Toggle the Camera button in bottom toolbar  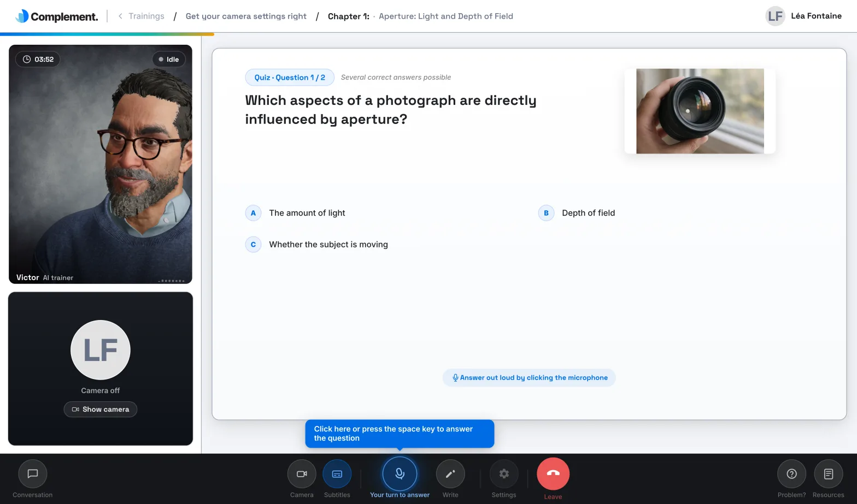tap(302, 473)
